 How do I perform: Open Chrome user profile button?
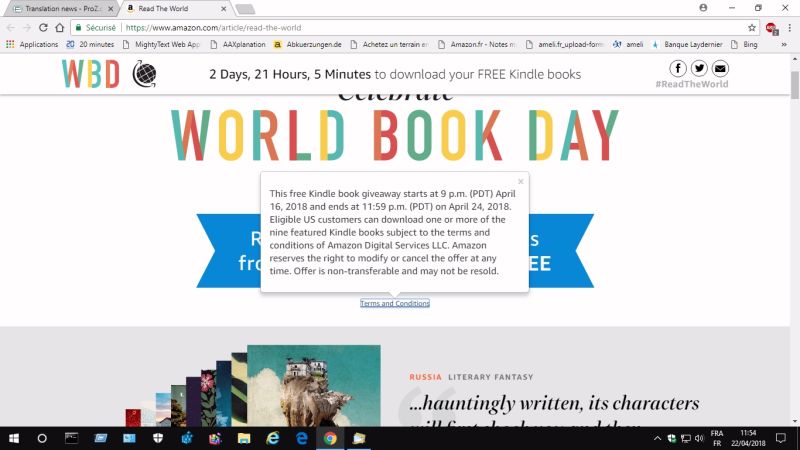tap(703, 8)
